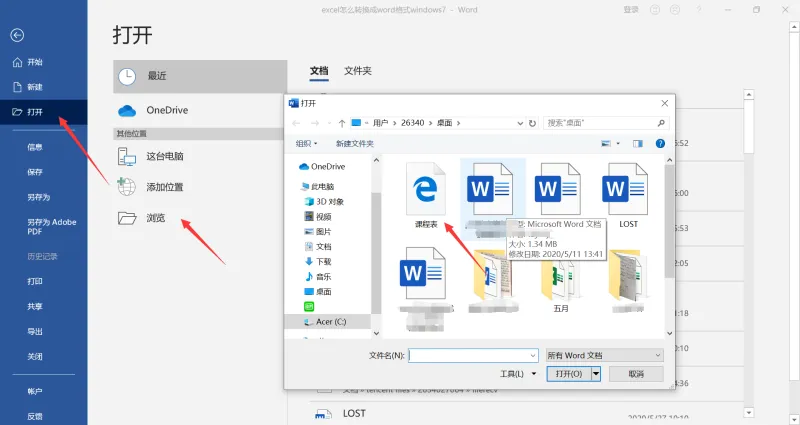Click the 打开(O) button
This screenshot has width=800, height=425.
[x=569, y=374]
